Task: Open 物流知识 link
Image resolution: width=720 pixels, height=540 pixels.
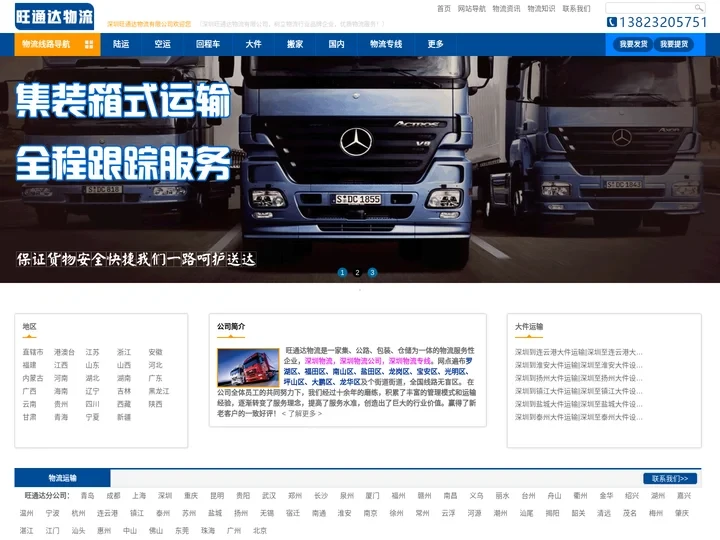Action: pos(541,9)
